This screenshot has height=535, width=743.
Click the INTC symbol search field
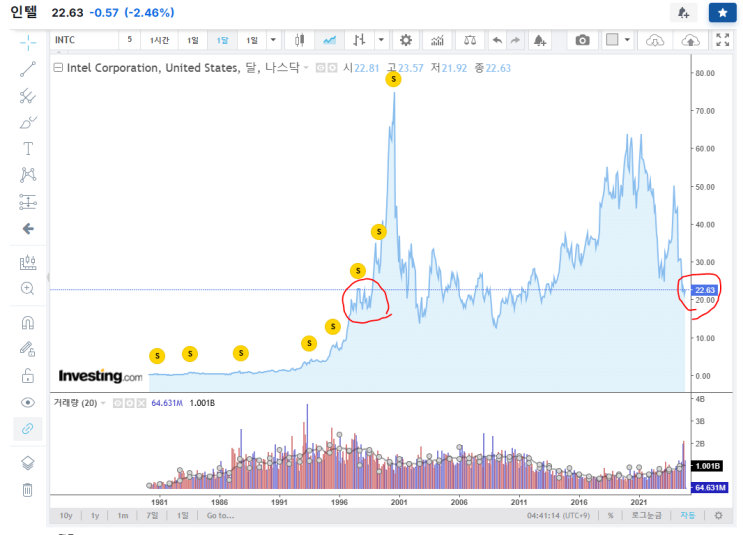click(x=84, y=40)
